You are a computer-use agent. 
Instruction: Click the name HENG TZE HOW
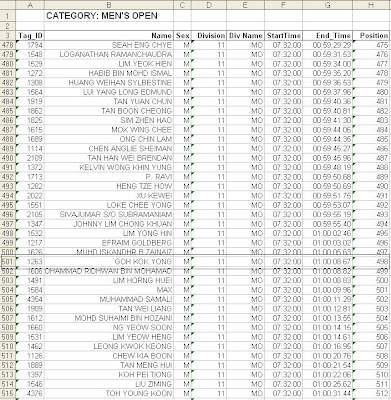[x=144, y=186]
